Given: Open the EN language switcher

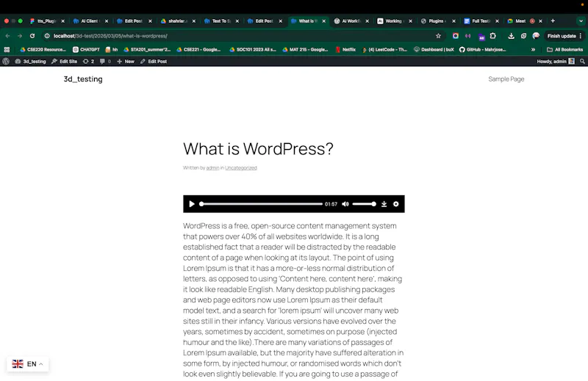Looking at the screenshot, I should coord(28,364).
